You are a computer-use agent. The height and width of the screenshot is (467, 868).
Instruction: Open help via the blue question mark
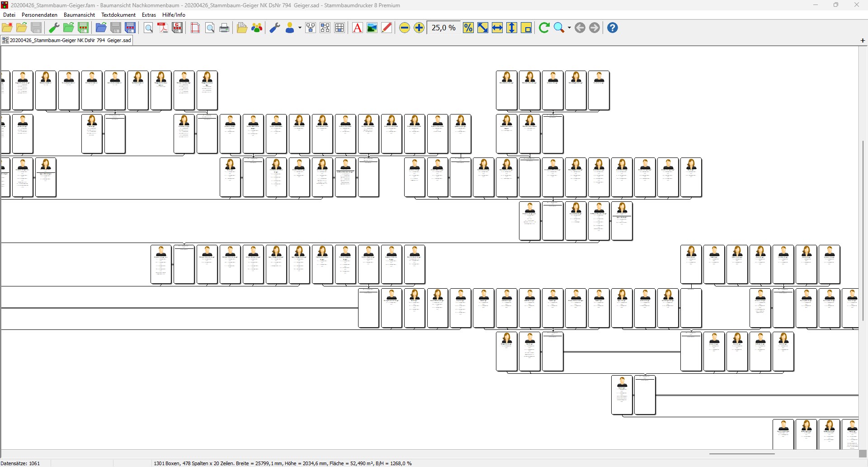[x=612, y=28]
